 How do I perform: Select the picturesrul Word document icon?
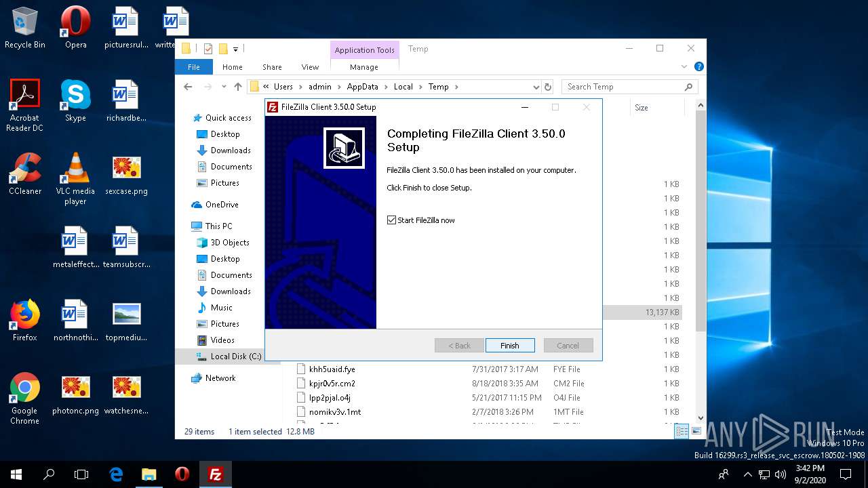126,28
